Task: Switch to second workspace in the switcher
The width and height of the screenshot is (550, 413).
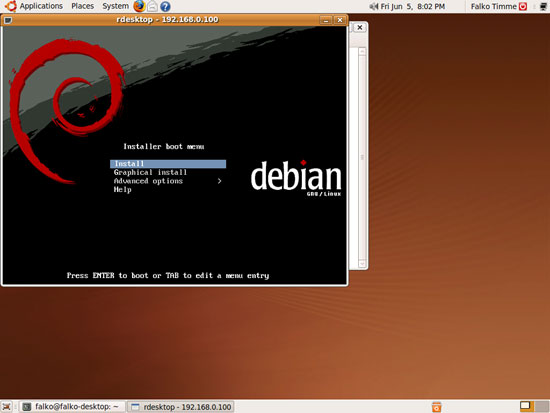Action: [x=542, y=406]
